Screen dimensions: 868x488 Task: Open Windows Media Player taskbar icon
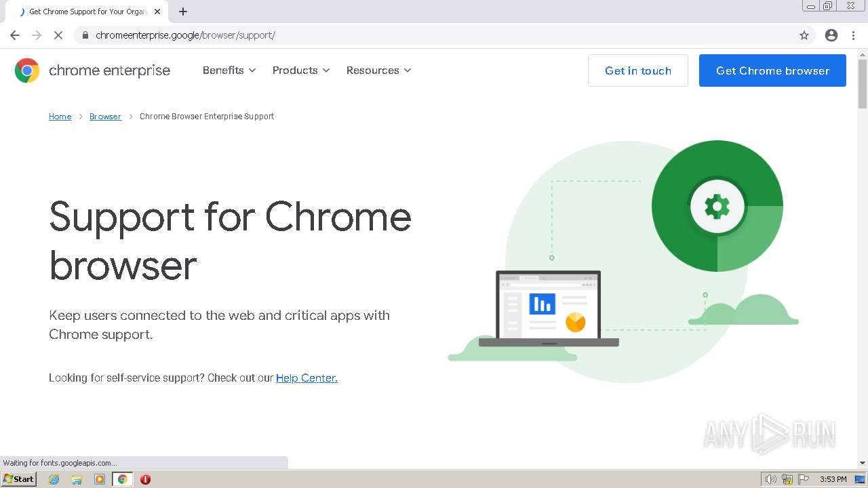click(x=100, y=479)
